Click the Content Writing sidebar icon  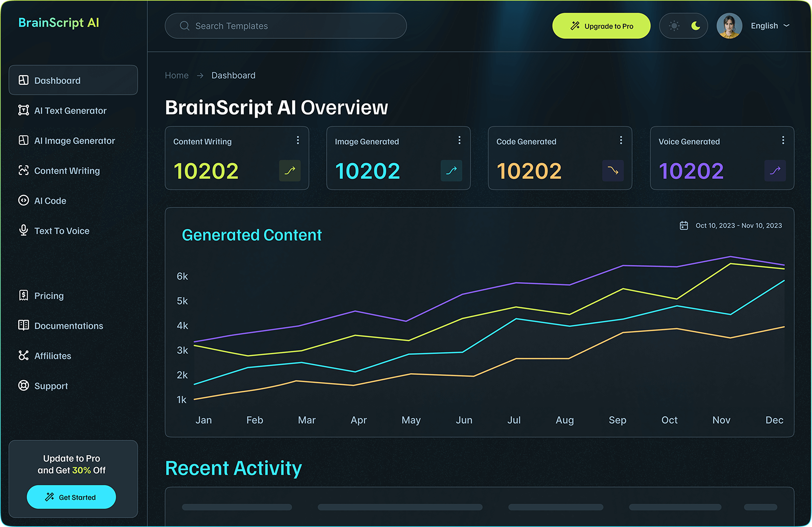23,170
